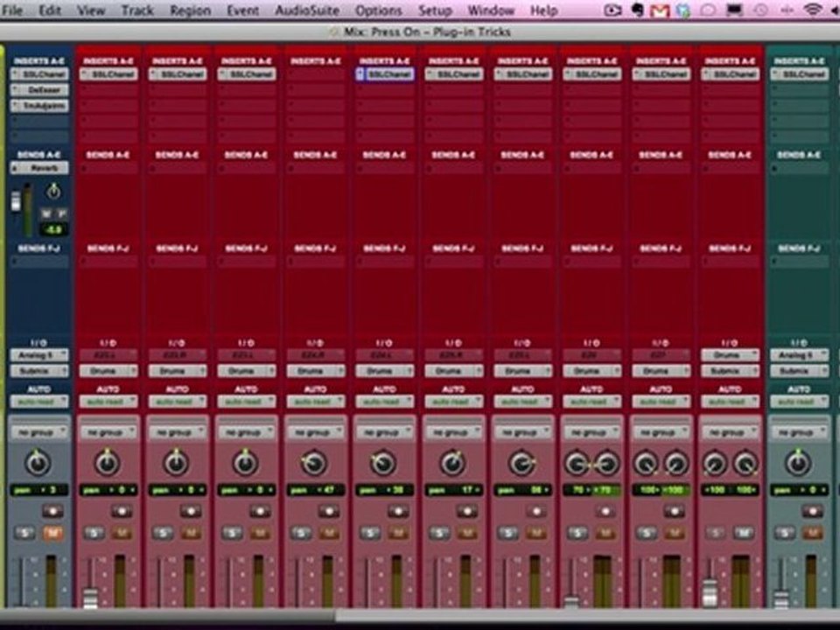Image resolution: width=840 pixels, height=630 pixels.
Task: Solo the 70/70 stereo track
Action: (578, 533)
